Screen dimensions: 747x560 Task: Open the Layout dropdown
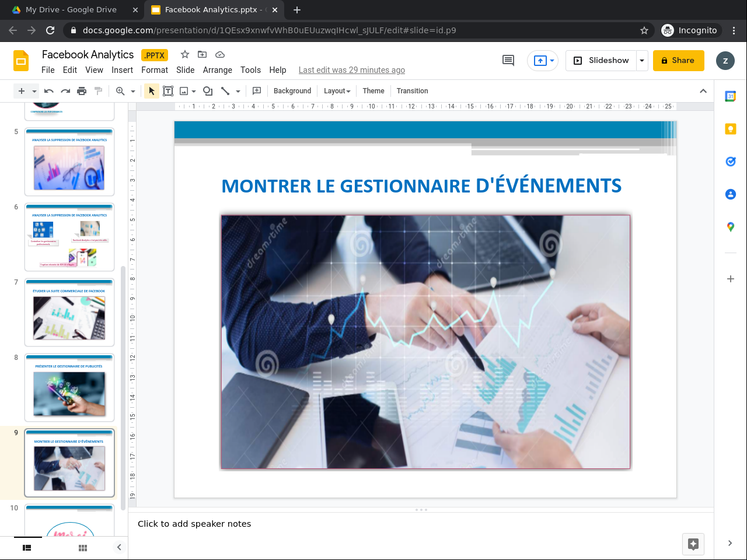(337, 91)
